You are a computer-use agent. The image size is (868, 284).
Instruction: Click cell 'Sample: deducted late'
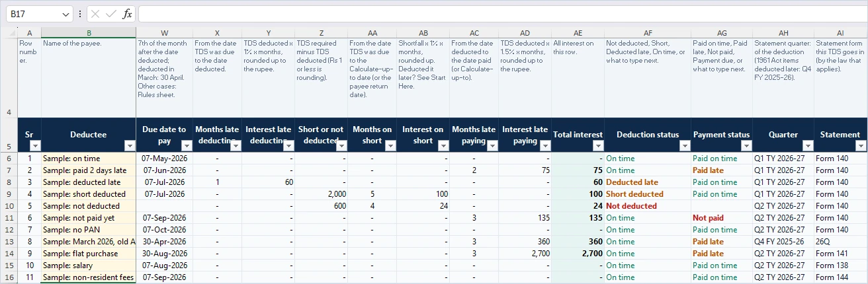coord(89,182)
